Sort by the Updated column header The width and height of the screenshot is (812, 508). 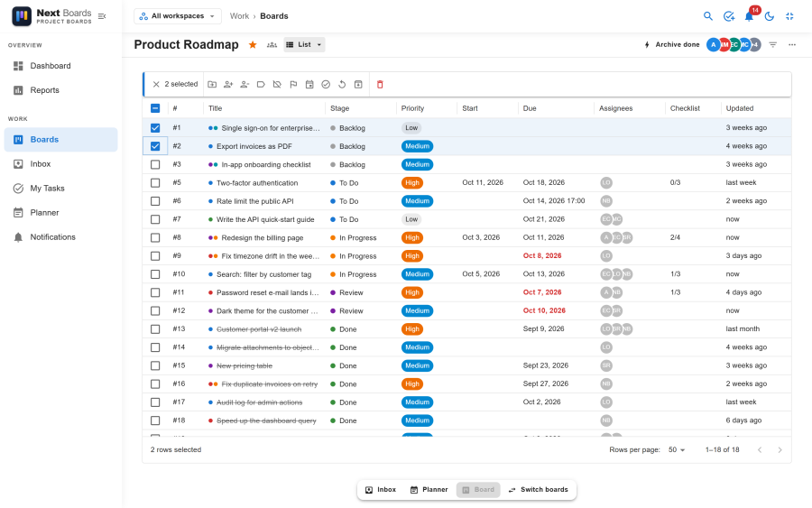pos(740,108)
